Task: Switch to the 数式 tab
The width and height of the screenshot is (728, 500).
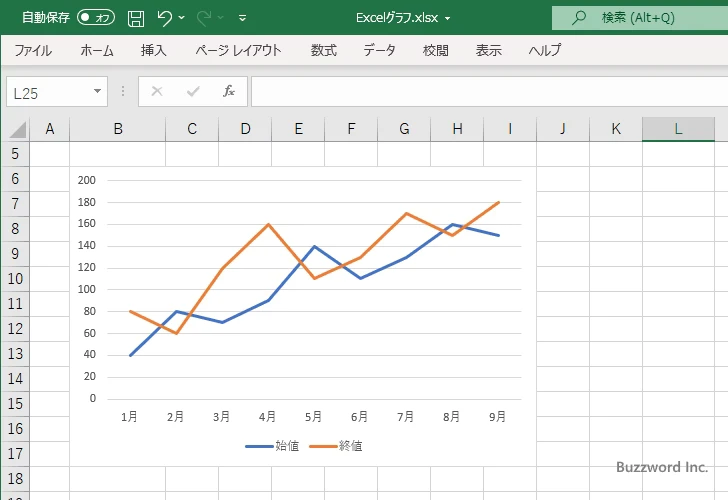Action: click(324, 50)
